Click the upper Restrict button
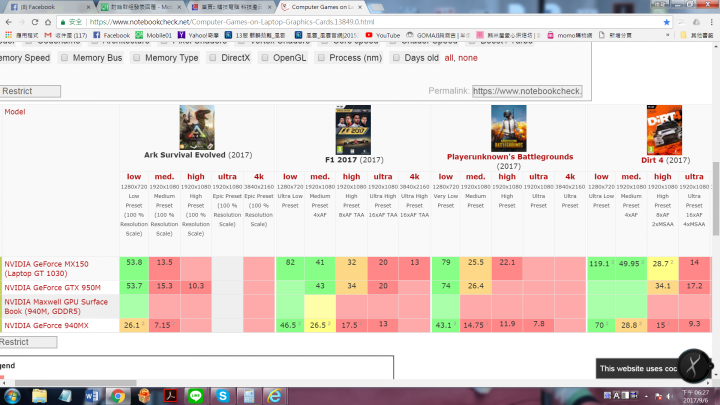 pyautogui.click(x=30, y=91)
